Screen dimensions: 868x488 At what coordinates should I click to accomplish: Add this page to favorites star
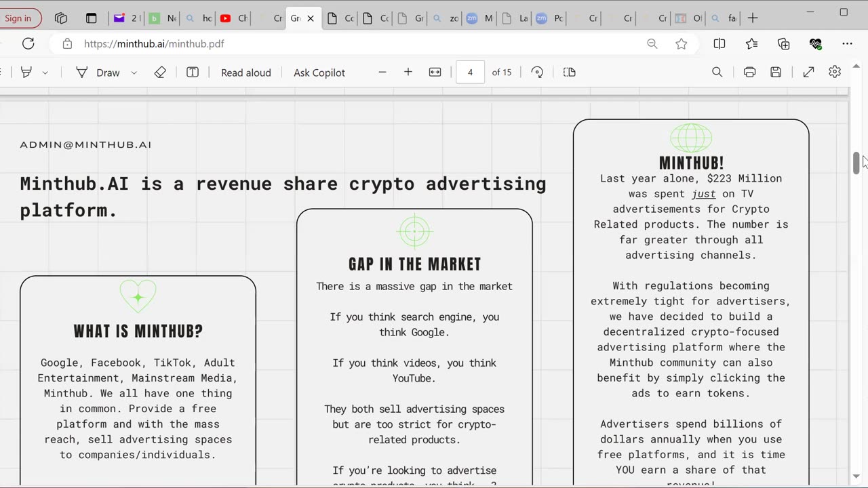coord(682,43)
